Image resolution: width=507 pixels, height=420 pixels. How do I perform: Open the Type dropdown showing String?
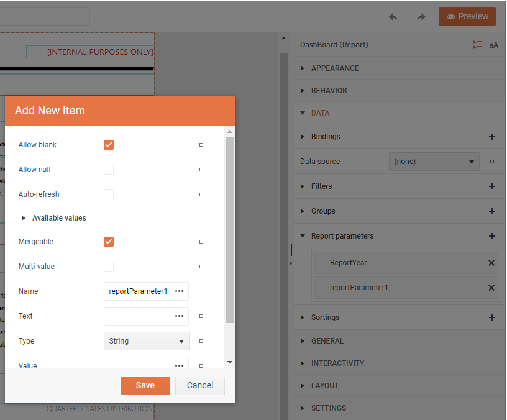pos(146,340)
